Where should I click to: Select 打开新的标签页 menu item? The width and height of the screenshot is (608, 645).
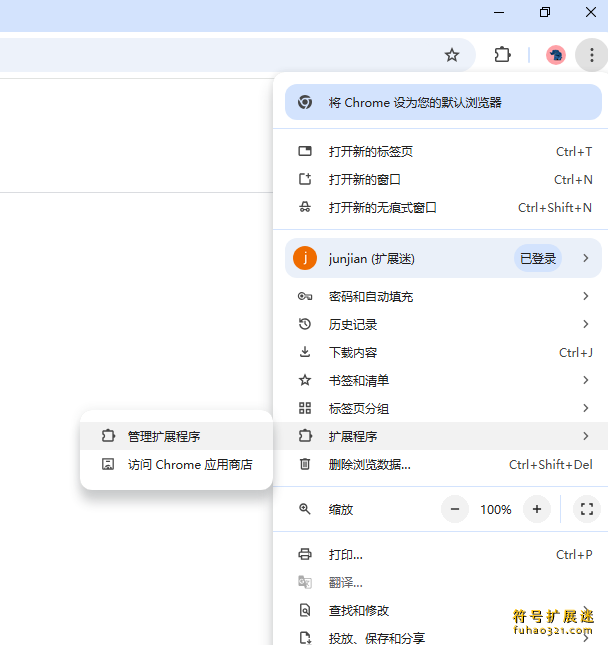441,151
